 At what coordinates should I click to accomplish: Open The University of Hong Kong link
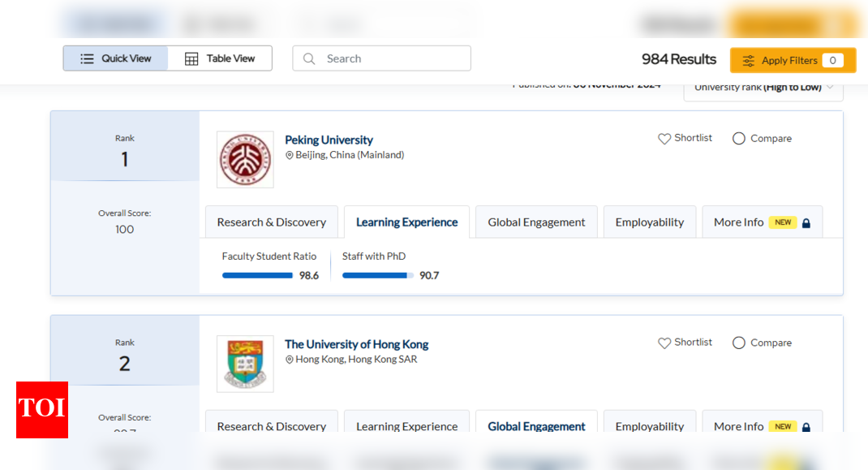click(356, 344)
